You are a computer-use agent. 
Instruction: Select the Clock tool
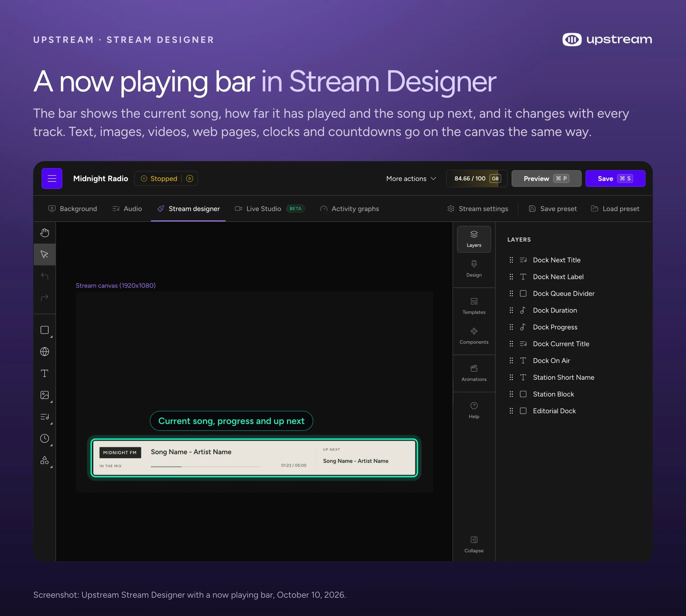(x=45, y=438)
